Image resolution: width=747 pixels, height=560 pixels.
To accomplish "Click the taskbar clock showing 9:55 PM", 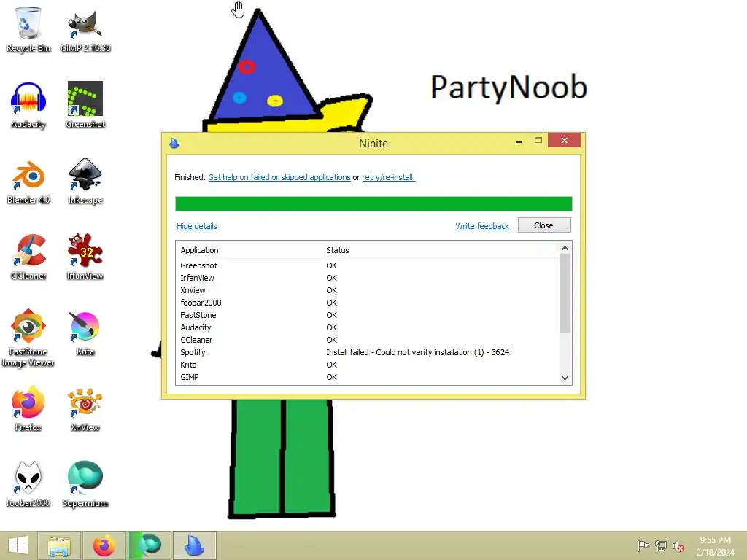I will [715, 545].
